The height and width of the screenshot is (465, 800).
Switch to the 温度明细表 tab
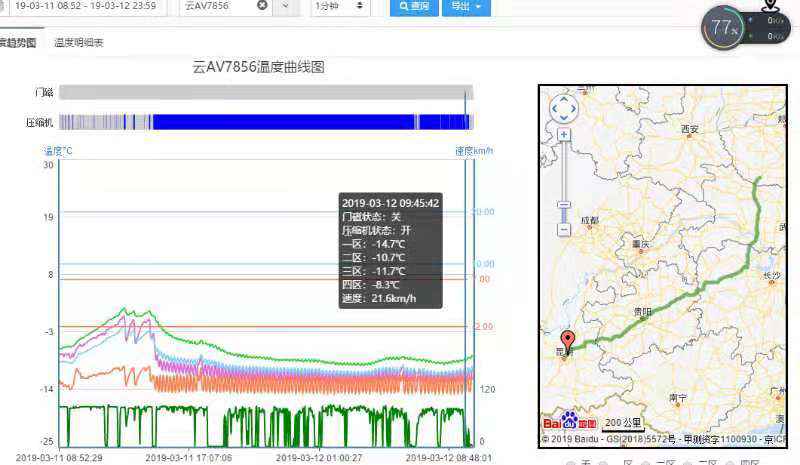point(79,43)
